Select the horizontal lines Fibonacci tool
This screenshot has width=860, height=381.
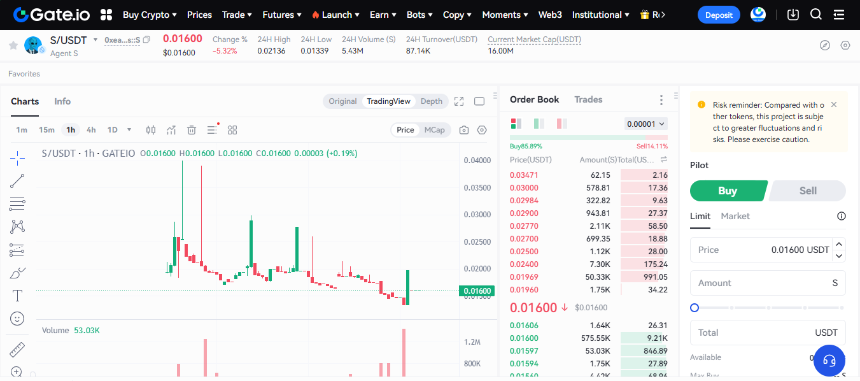point(17,204)
